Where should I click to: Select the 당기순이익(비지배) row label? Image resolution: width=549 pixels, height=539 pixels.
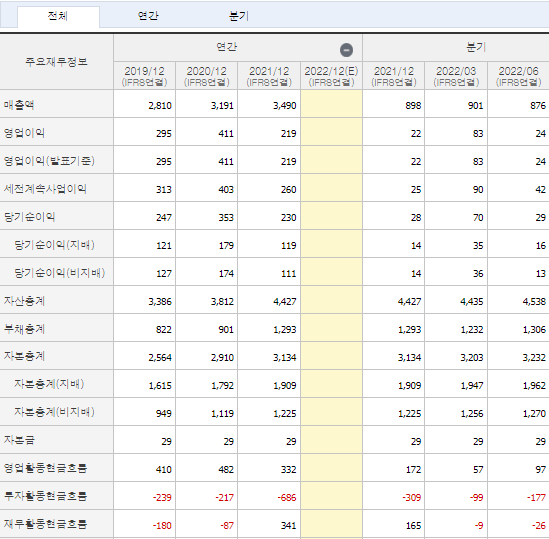point(60,273)
